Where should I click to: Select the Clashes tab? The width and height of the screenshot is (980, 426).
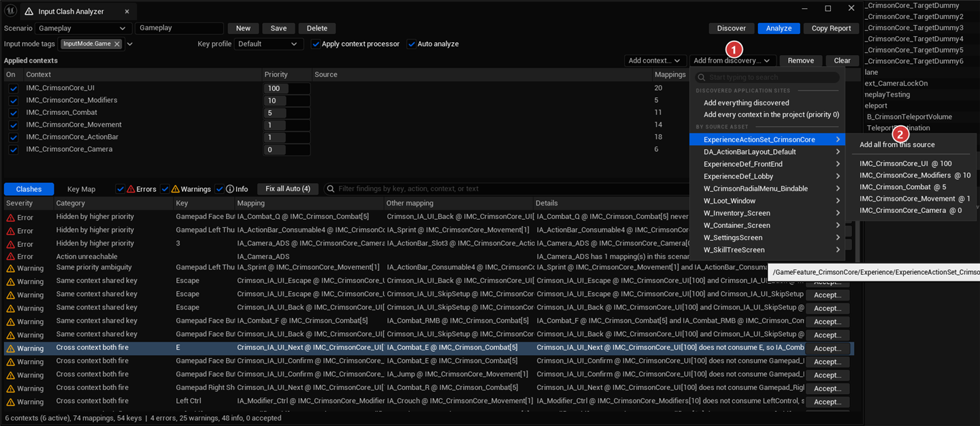coord(29,189)
